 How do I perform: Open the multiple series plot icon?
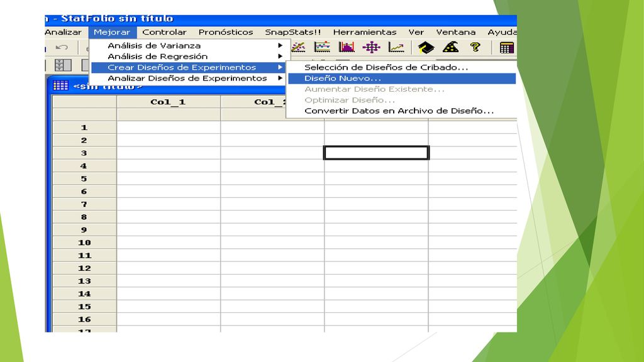pos(322,48)
